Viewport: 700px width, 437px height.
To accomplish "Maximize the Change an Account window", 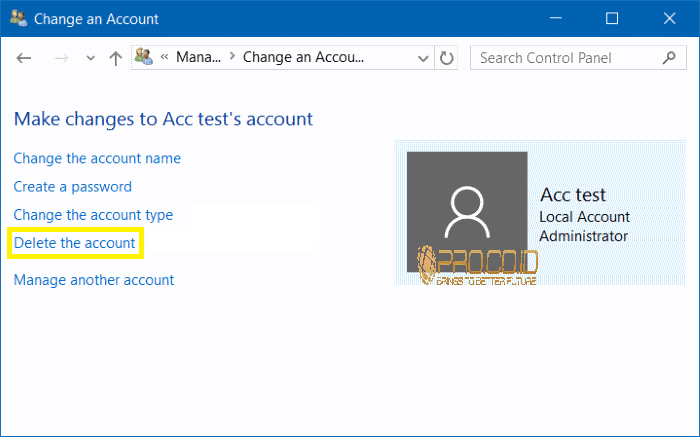I will click(x=612, y=18).
